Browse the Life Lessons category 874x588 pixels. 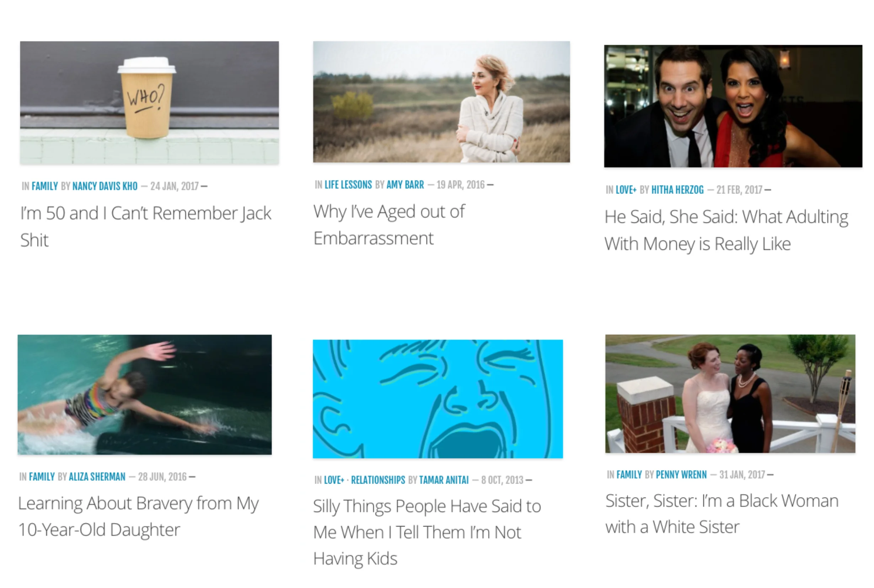click(x=348, y=185)
